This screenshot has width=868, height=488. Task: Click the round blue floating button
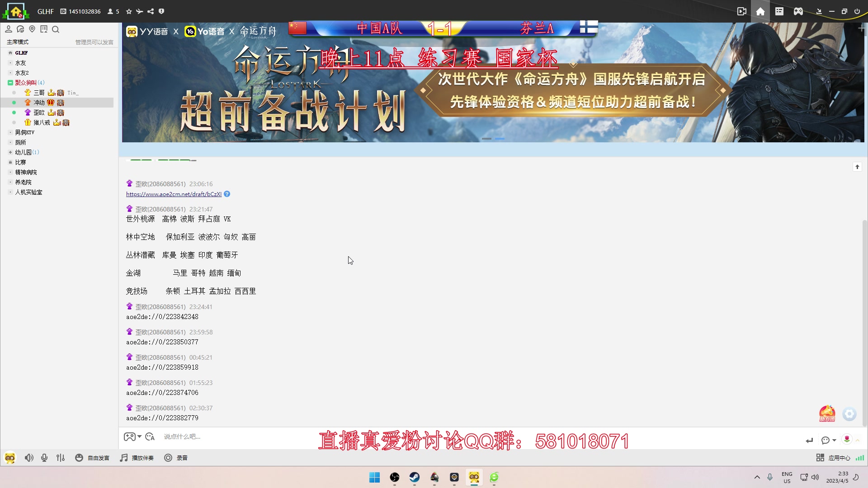(849, 414)
